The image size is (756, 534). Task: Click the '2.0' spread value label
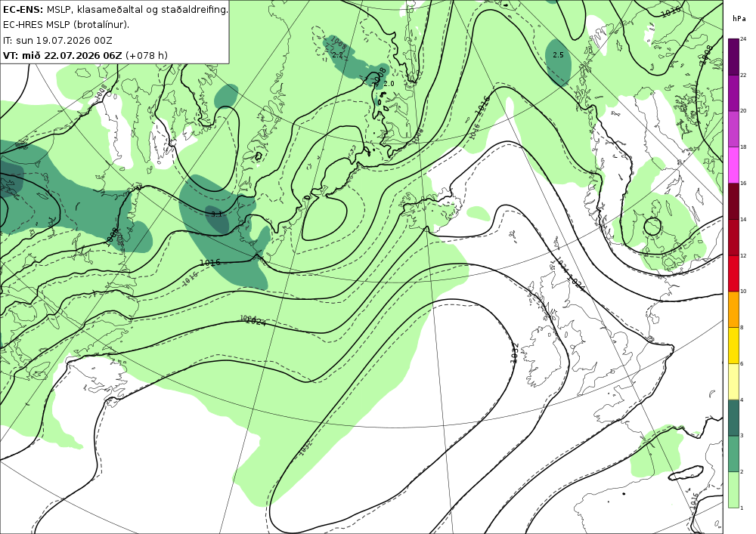389,84
